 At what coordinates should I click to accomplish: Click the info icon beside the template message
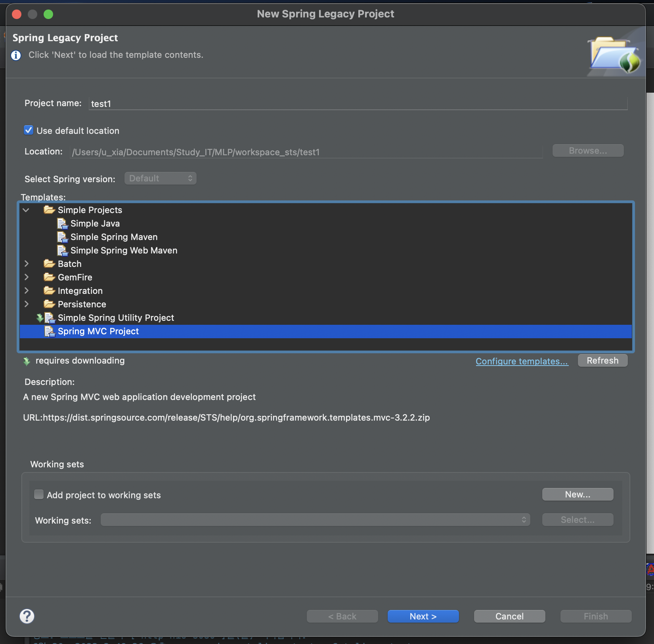coord(16,55)
